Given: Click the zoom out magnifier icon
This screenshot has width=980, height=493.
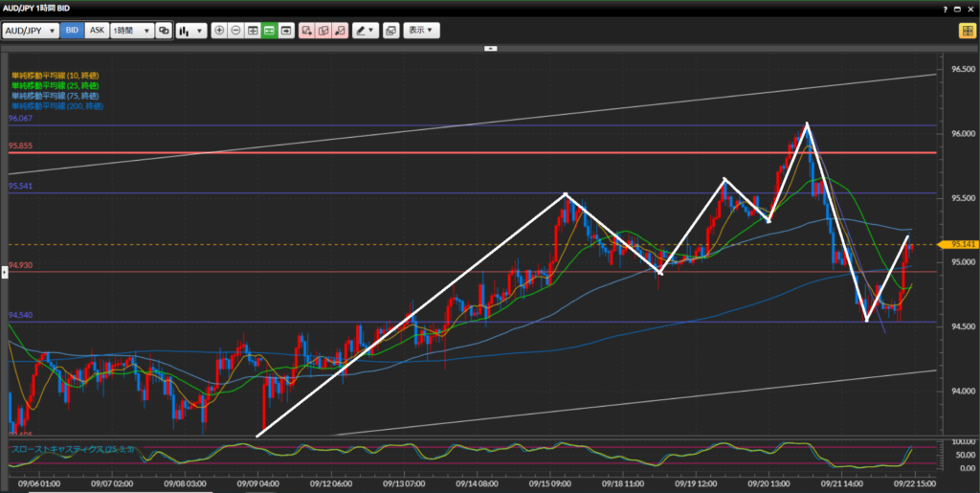Looking at the screenshot, I should coord(235,31).
